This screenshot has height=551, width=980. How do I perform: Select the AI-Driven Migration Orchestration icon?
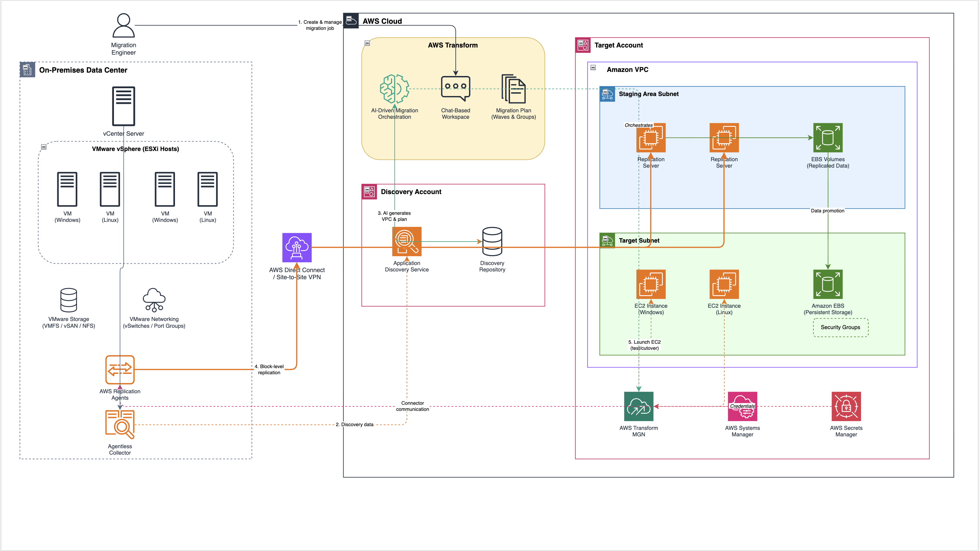point(394,89)
